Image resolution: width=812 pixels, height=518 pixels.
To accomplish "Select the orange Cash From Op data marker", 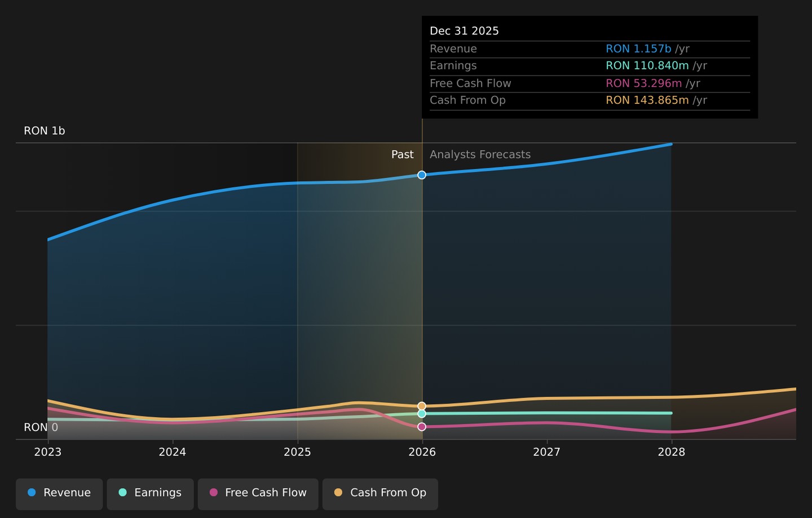I will [422, 406].
